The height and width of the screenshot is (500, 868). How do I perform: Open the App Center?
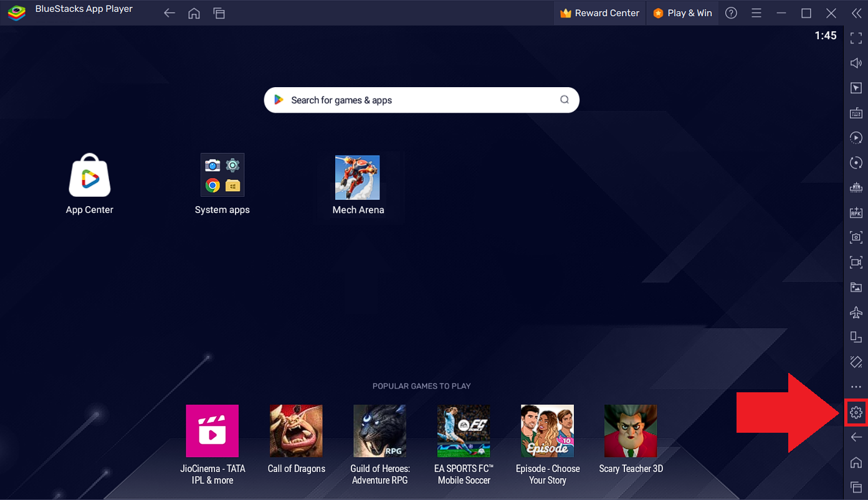(90, 184)
